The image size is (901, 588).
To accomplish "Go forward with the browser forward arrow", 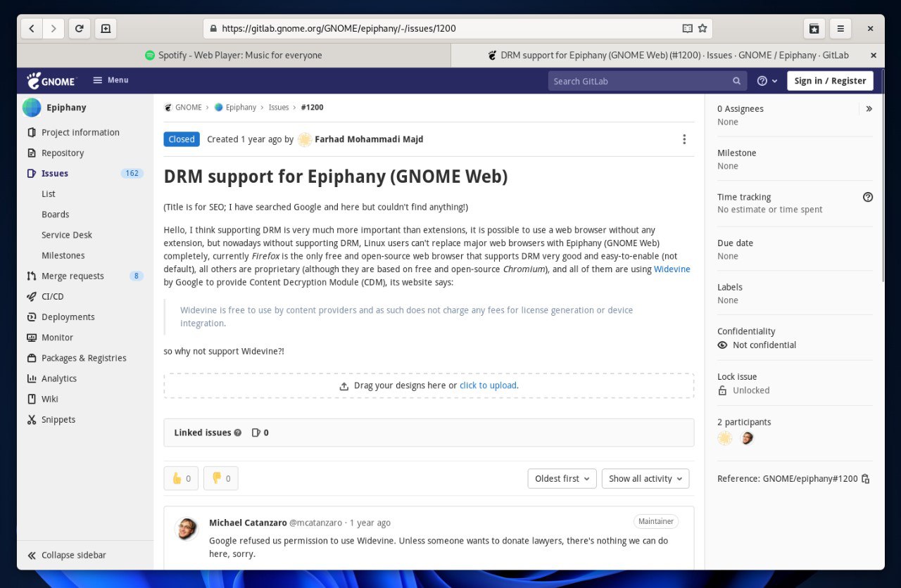I will coord(53,29).
